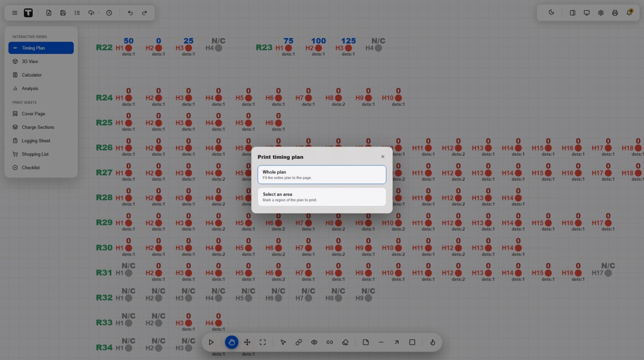Toggle the side panel layout icon

573,13
